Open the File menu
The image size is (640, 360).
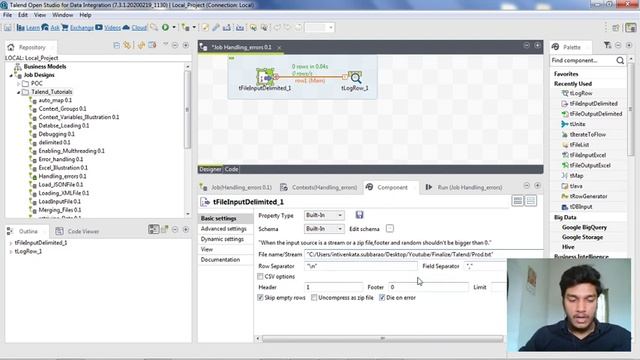pos(7,15)
